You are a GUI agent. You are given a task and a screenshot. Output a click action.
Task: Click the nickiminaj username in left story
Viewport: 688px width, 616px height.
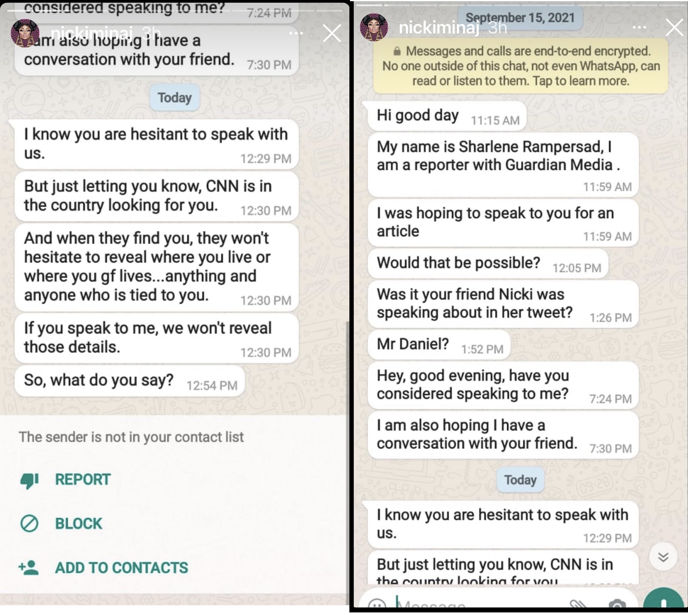pos(92,33)
